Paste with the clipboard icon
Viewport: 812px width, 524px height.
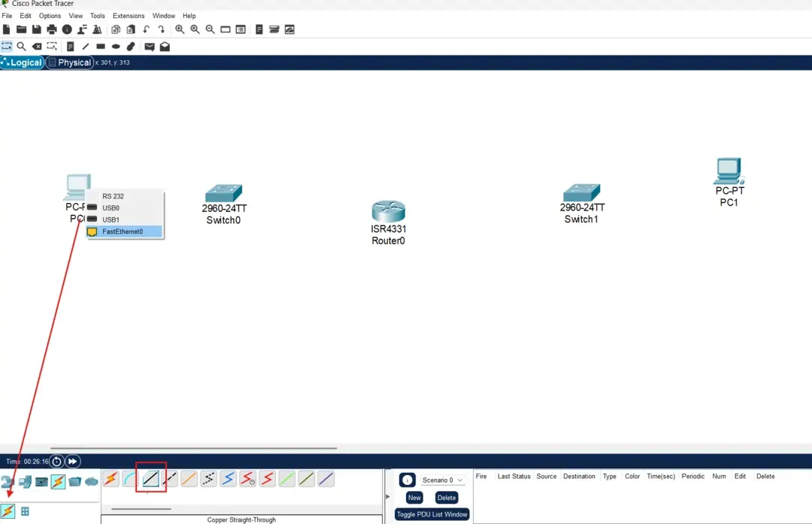click(131, 29)
